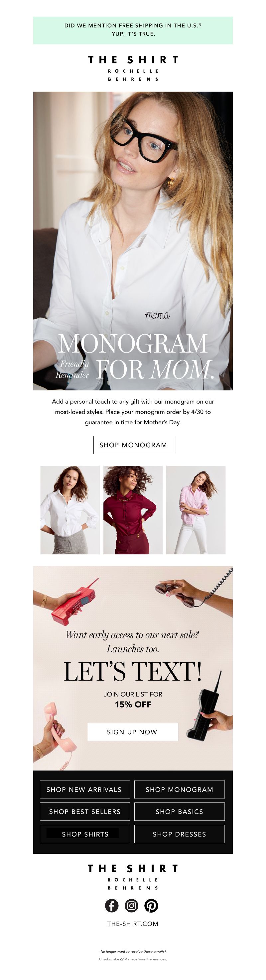The image size is (266, 980).
Task: Select Shop Monogram in black footer menu
Action: 180,790
